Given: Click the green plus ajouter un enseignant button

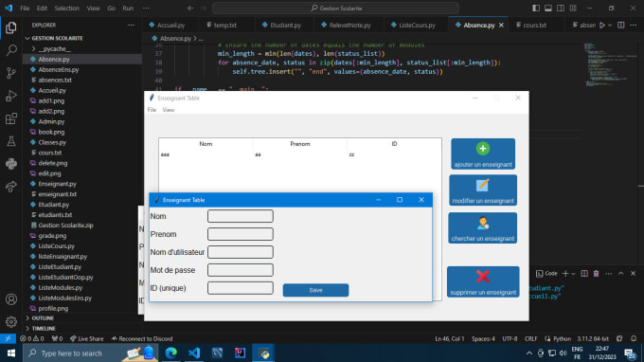Looking at the screenshot, I should [483, 154].
